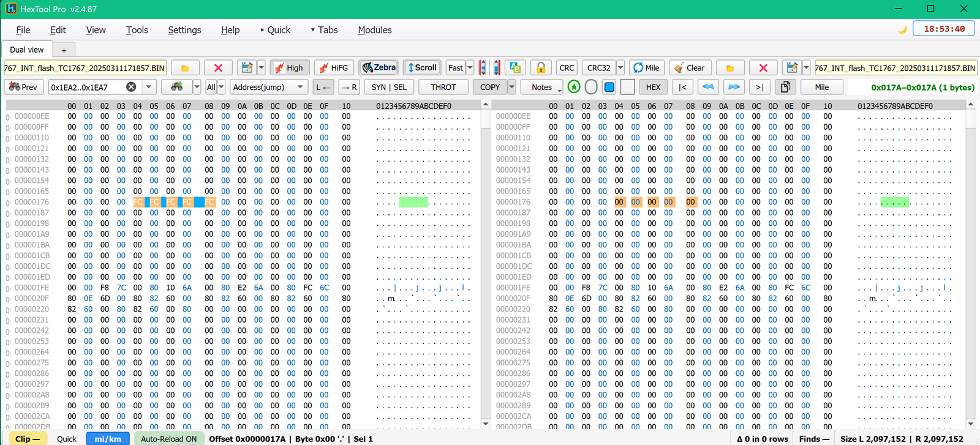Expand the Tabs menu
The image size is (980, 445).
tap(325, 30)
